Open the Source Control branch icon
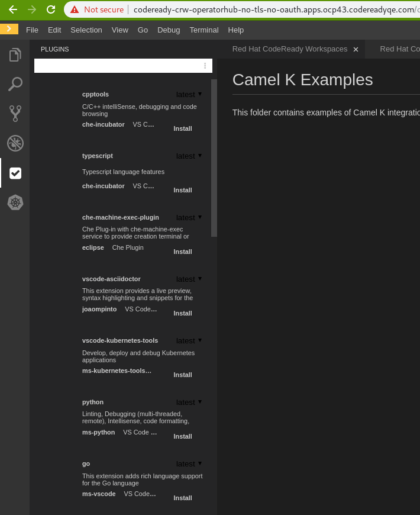Screen dimensions: 420x515 pos(15,113)
